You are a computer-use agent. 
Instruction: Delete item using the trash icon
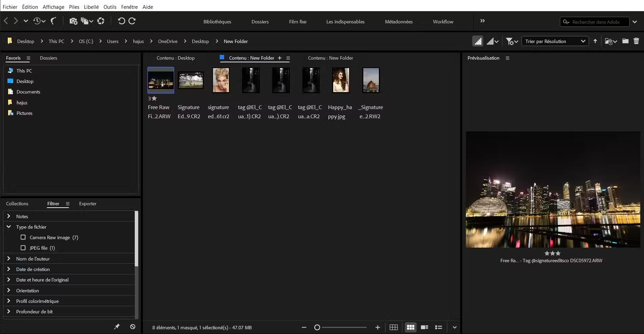coord(636,41)
